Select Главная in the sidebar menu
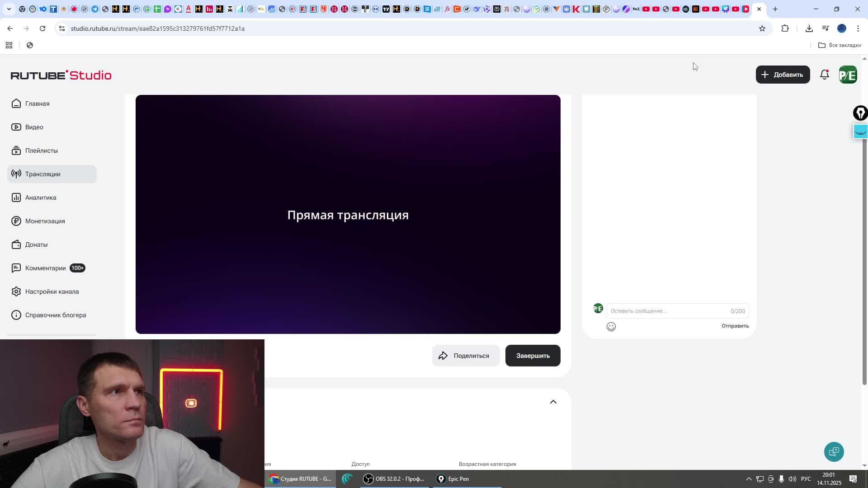Viewport: 868px width, 488px height. point(38,103)
